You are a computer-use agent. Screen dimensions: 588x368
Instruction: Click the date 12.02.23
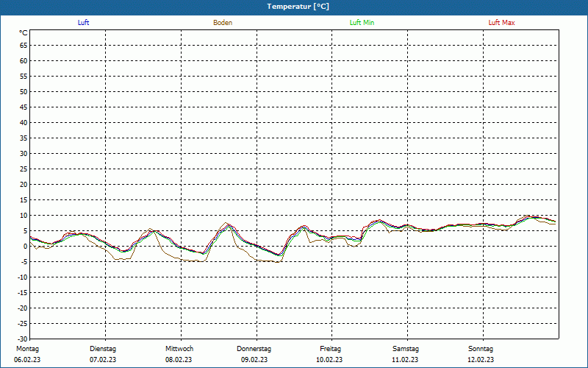(481, 360)
